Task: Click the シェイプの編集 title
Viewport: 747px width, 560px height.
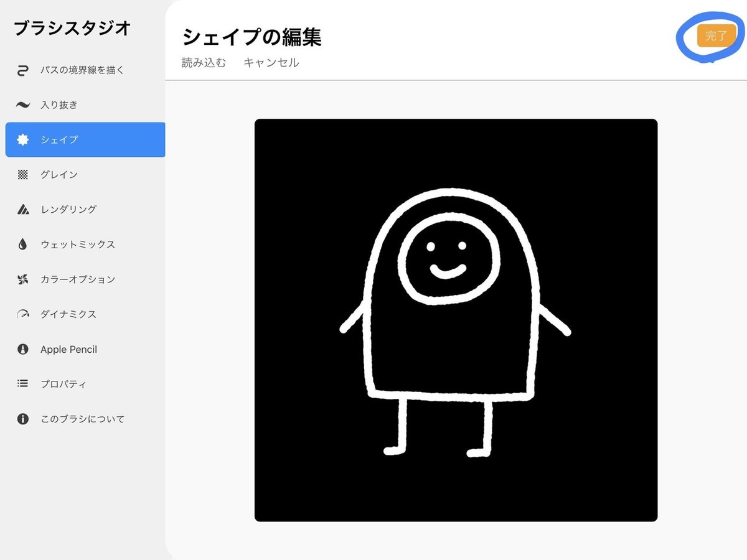Action: pyautogui.click(x=251, y=37)
